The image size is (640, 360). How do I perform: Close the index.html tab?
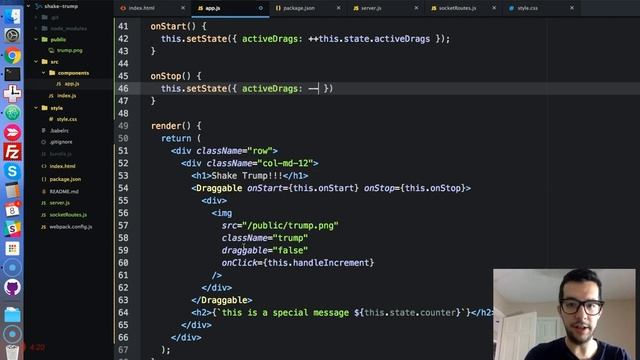[183, 8]
